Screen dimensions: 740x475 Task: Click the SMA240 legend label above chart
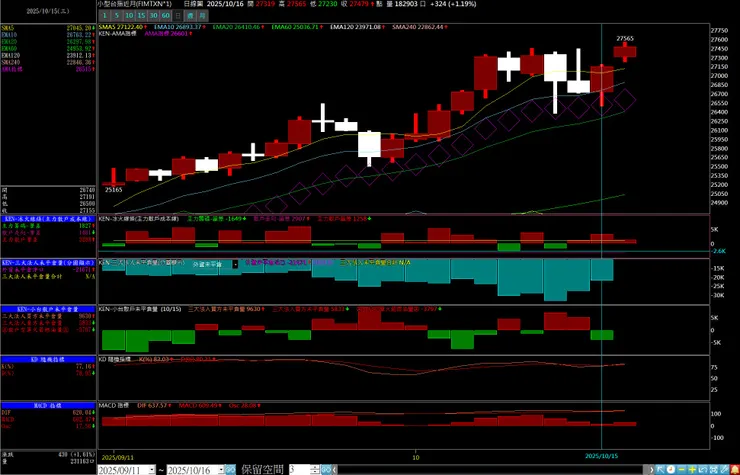(420, 27)
